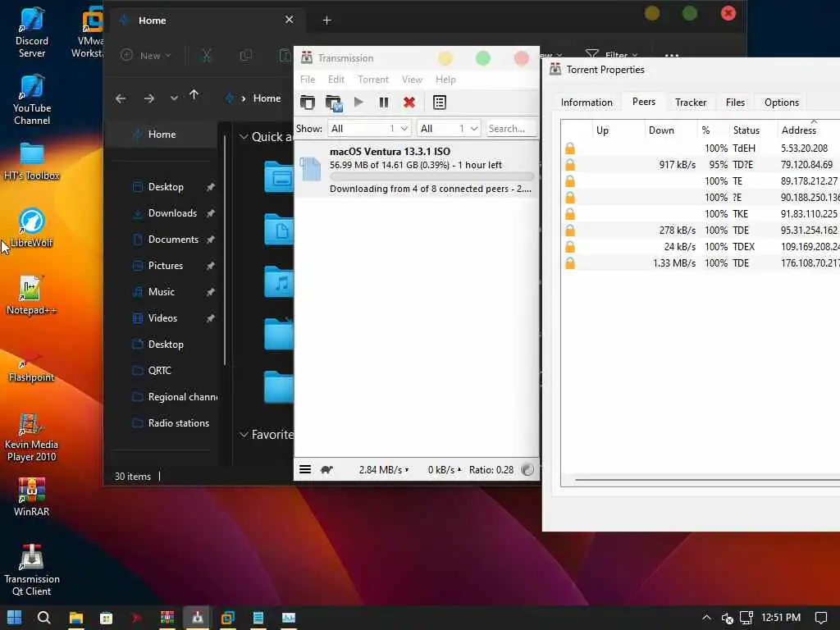Open torrent properties list icon
This screenshot has width=840, height=630.
tap(440, 102)
